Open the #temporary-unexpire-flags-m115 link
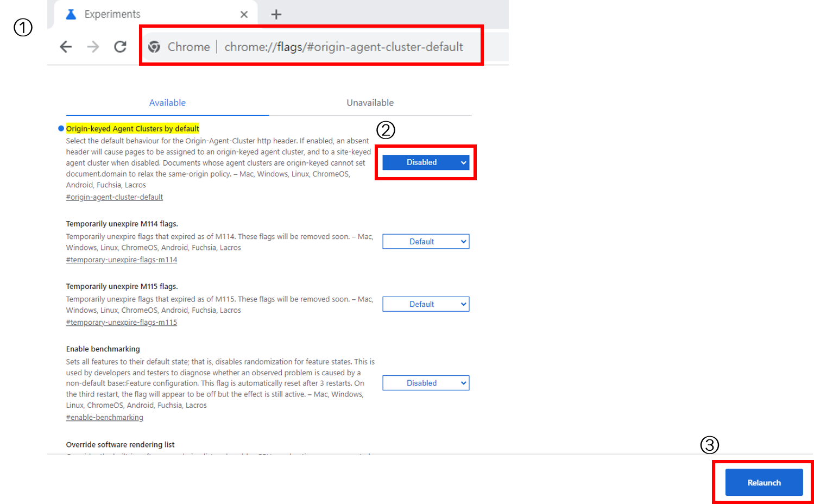Screen dimensions: 814x504 (122, 322)
